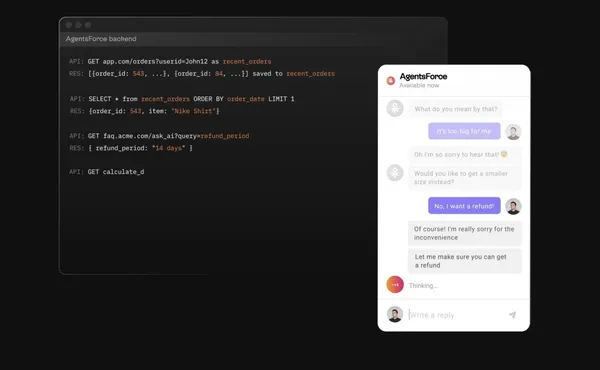Viewport: 600px width, 370px height.
Task: Click 'Of course! I'm really sorry' message
Action: tap(465, 233)
